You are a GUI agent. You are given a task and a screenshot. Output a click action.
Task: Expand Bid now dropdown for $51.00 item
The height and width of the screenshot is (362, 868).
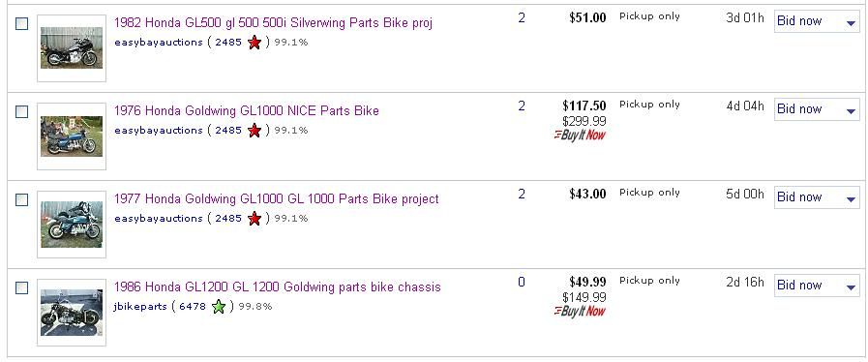coord(852,22)
